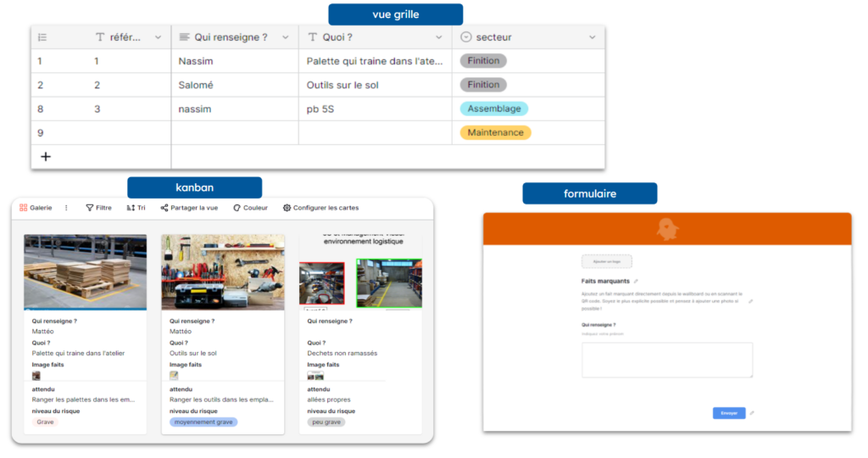Click Partager la vue
Image resolution: width=868 pixels, height=458 pixels.
(x=189, y=208)
